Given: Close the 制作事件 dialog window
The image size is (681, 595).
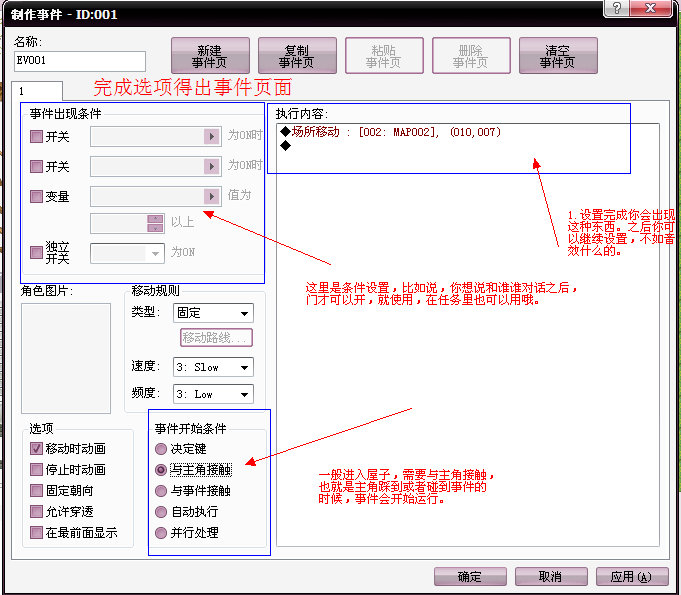Looking at the screenshot, I should click(x=651, y=8).
